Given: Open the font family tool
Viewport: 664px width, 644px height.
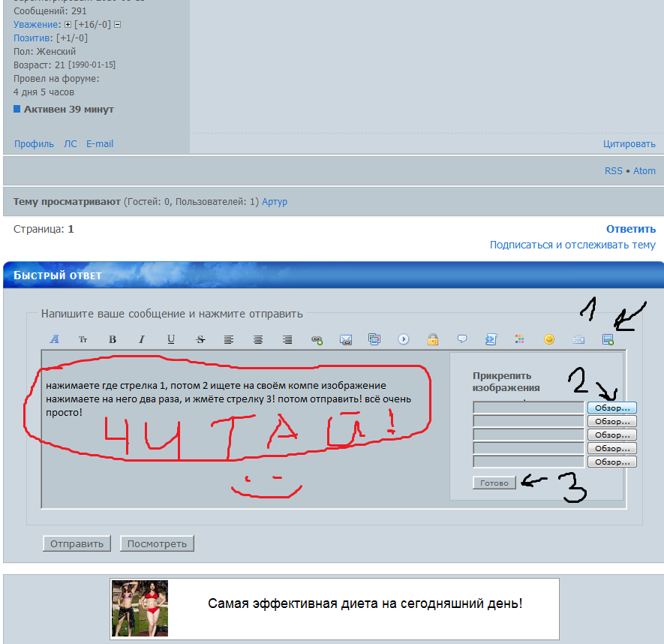Looking at the screenshot, I should pyautogui.click(x=54, y=339).
